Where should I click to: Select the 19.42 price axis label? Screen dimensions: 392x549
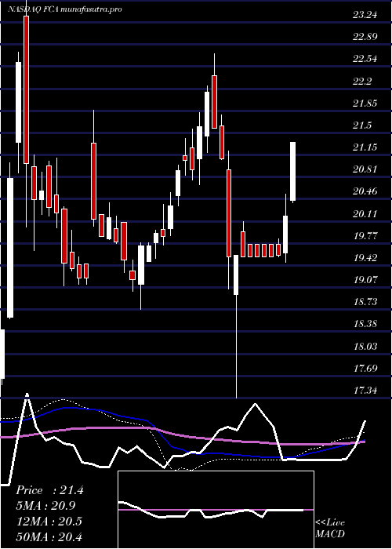pyautogui.click(x=365, y=258)
